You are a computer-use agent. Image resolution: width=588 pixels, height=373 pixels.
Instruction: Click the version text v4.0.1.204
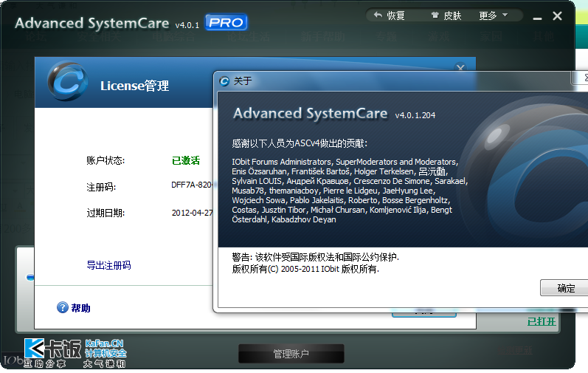(x=415, y=115)
